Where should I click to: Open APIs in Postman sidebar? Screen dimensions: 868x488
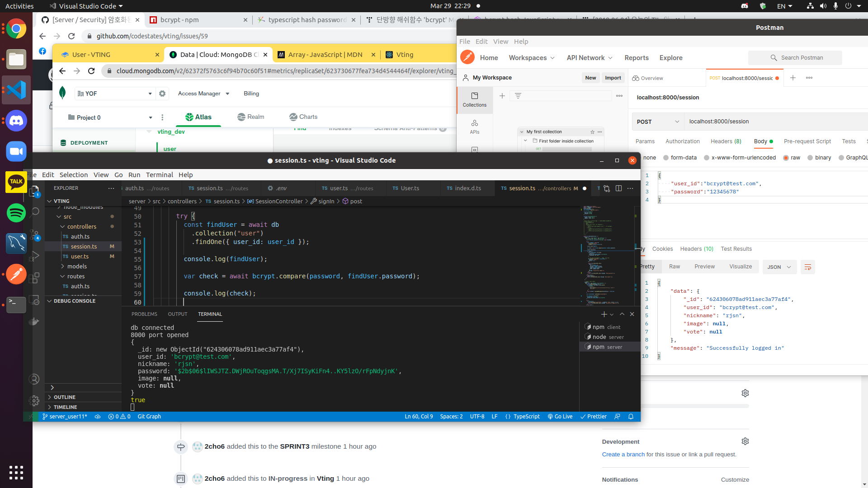pos(475,127)
